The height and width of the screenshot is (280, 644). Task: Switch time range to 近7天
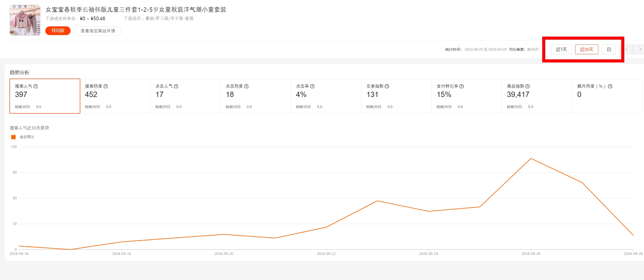click(x=561, y=49)
